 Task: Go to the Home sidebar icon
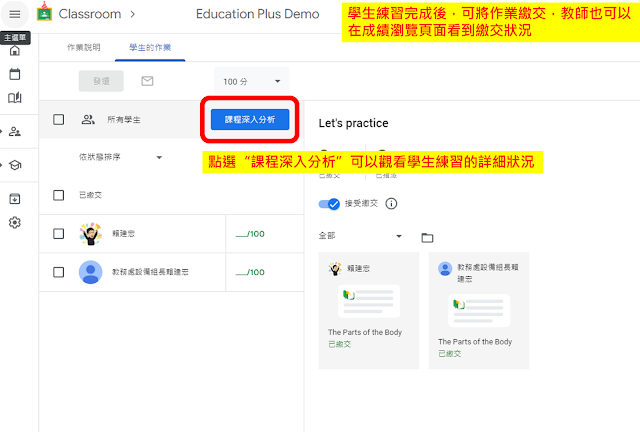point(15,51)
